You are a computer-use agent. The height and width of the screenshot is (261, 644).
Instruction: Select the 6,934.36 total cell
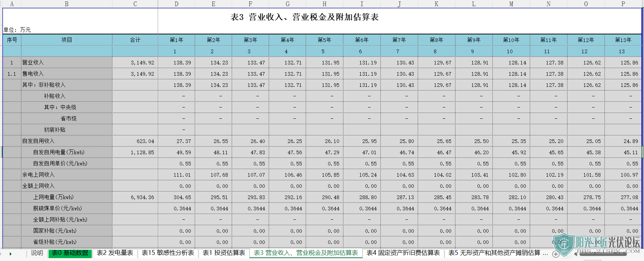(x=135, y=197)
